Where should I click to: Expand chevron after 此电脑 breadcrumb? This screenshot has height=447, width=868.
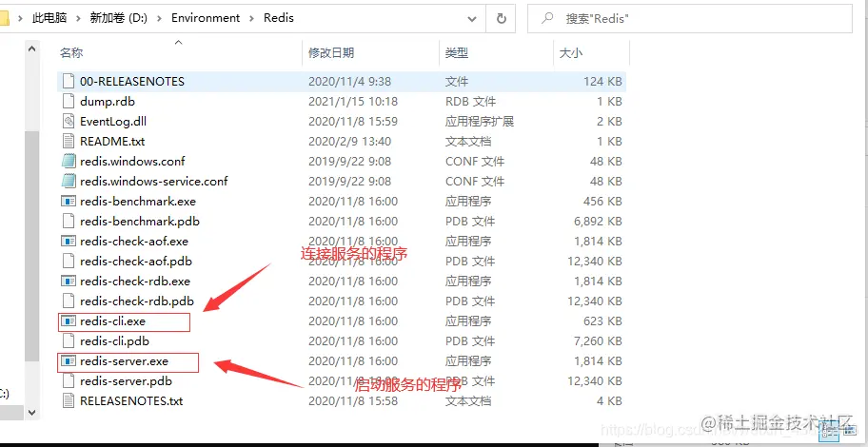pyautogui.click(x=78, y=18)
